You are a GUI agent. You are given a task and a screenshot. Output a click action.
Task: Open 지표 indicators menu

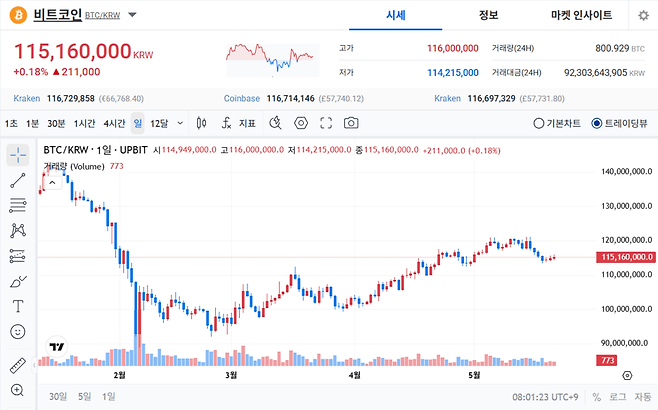click(x=239, y=123)
